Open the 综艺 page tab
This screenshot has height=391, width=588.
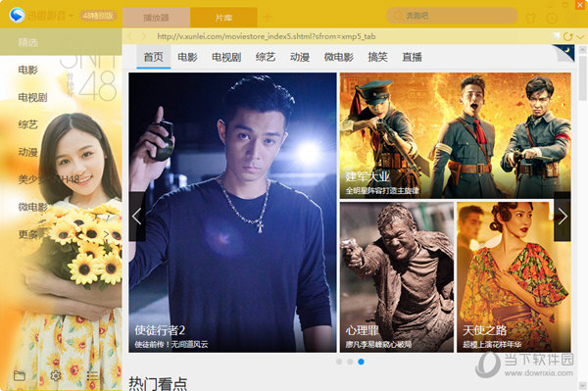click(266, 57)
